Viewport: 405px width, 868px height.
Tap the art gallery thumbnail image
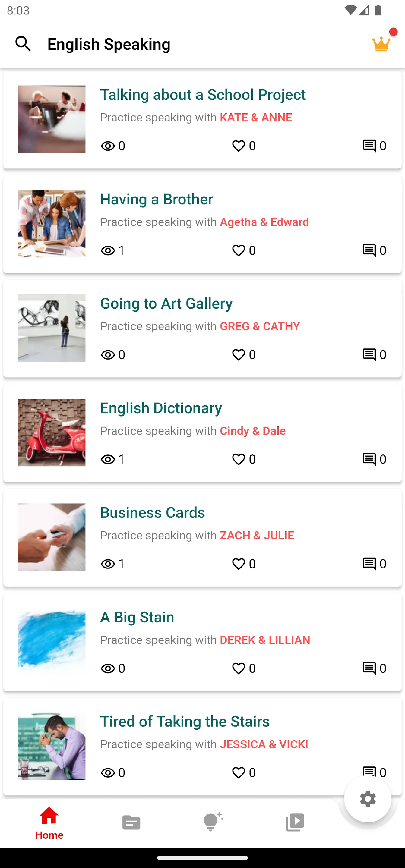[52, 328]
